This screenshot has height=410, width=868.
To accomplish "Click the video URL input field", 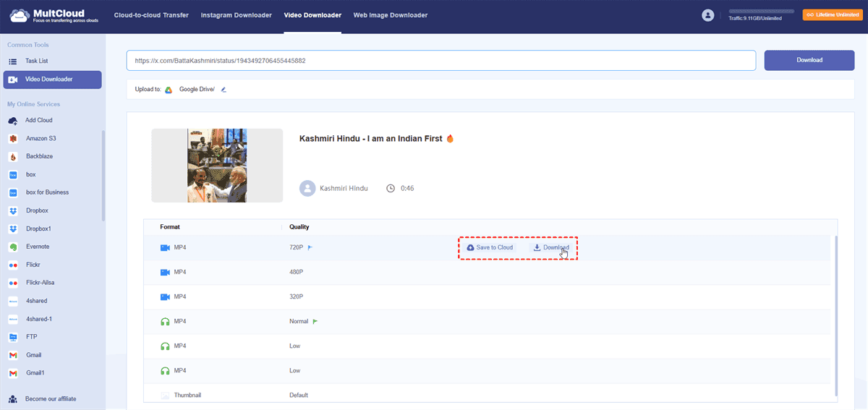I will [x=441, y=61].
